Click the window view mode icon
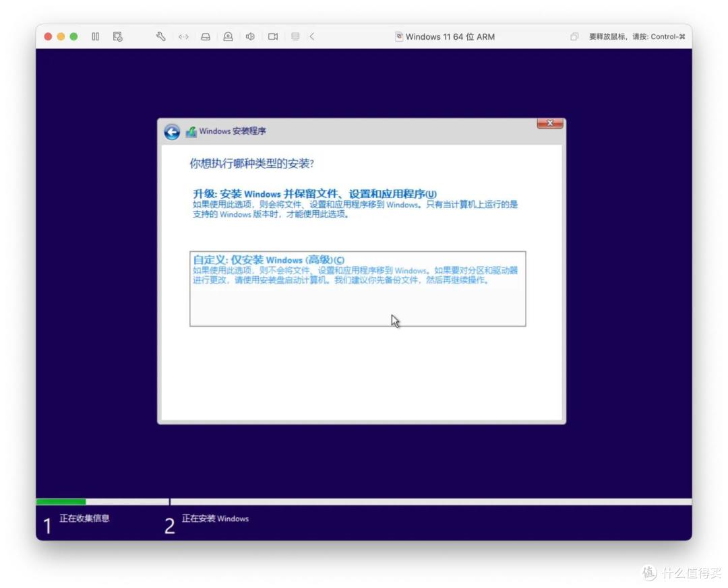The height and width of the screenshot is (588, 728). click(574, 36)
